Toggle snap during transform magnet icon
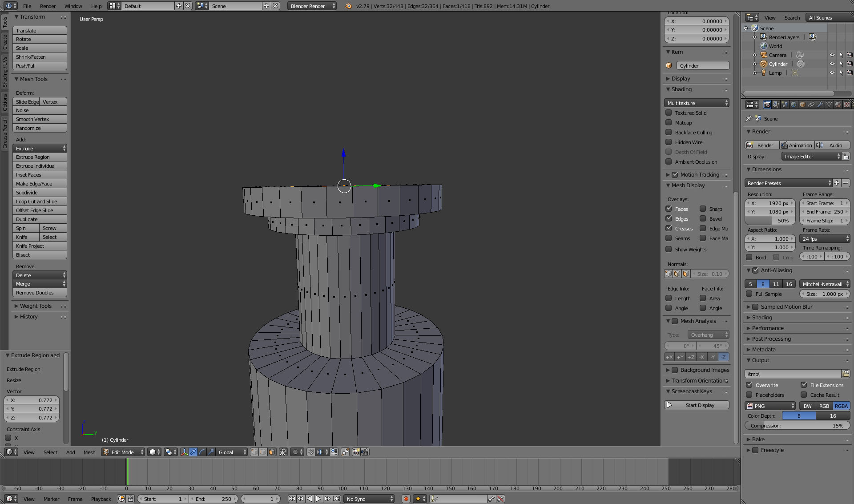This screenshot has width=854, height=504. pos(311,452)
